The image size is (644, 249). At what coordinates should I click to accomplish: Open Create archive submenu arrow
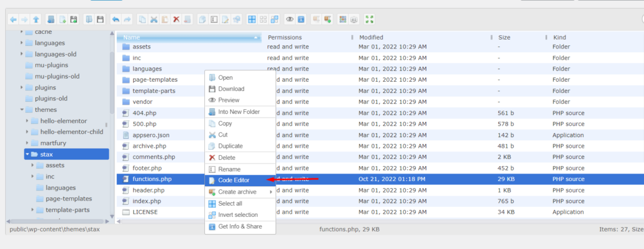(x=270, y=192)
